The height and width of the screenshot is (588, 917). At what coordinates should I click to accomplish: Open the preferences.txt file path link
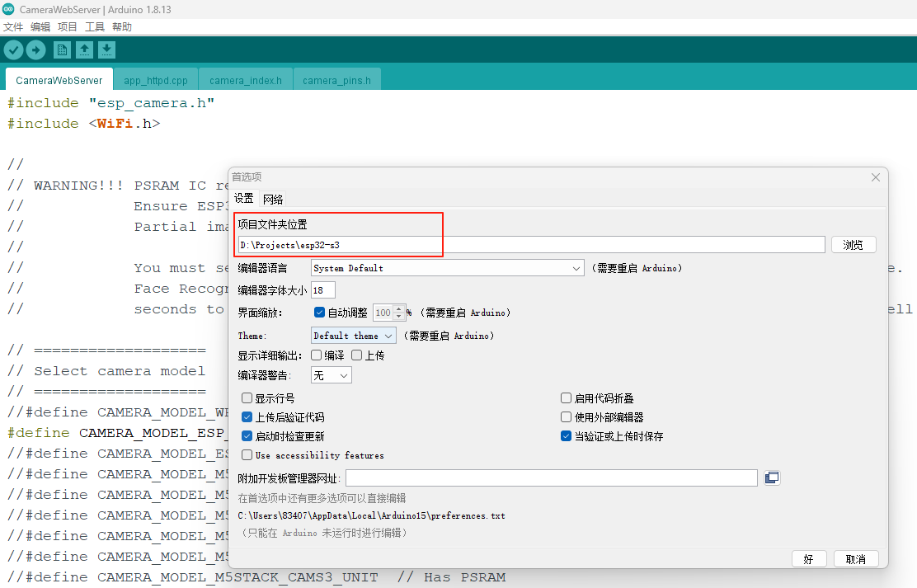point(371,516)
